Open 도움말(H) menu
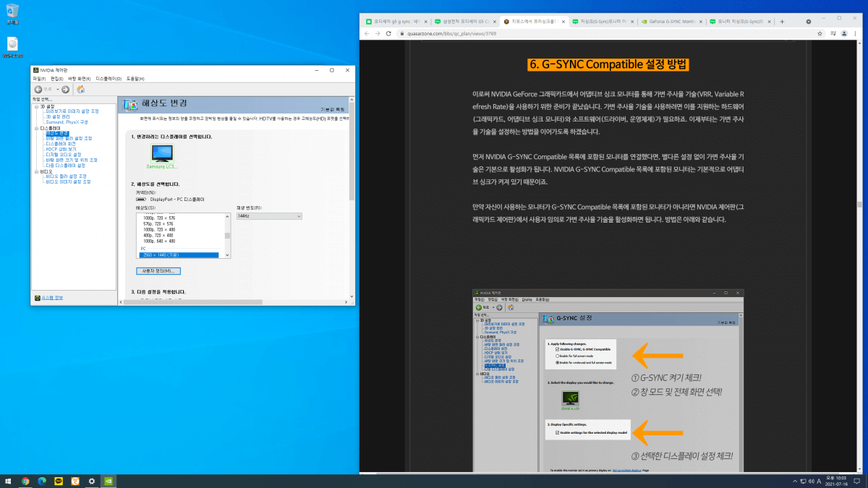 [136, 78]
